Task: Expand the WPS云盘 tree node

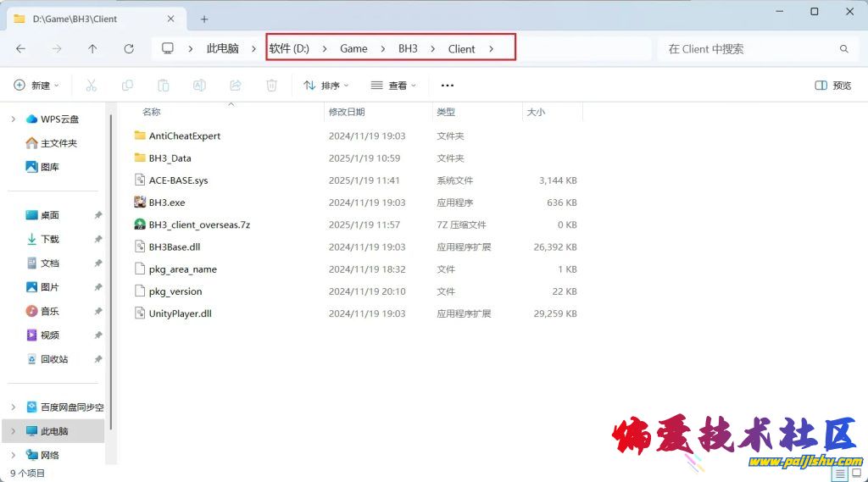Action: point(13,119)
